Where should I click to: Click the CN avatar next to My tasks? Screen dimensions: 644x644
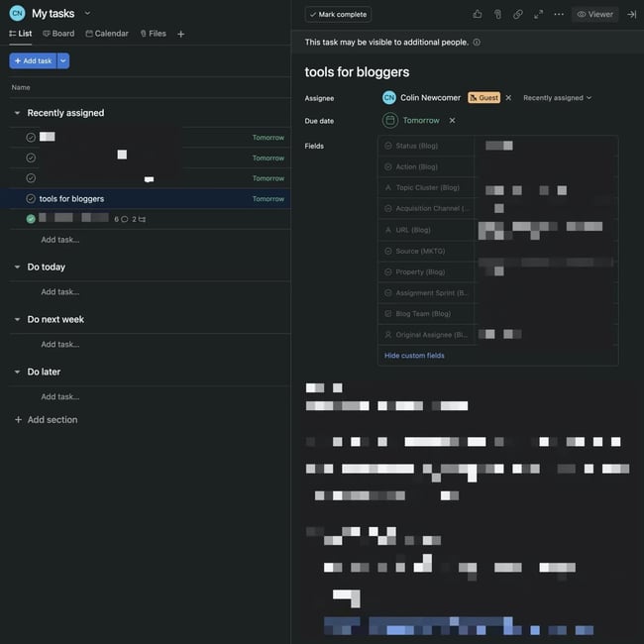tap(17, 13)
